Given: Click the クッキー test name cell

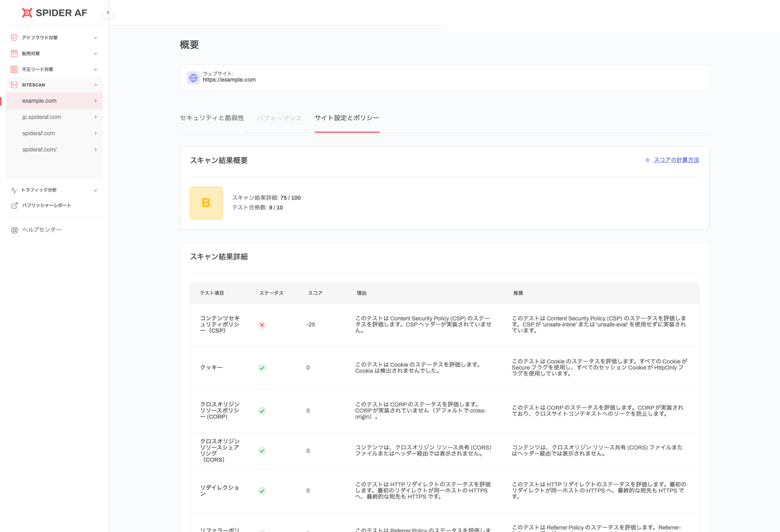Looking at the screenshot, I should [x=211, y=368].
